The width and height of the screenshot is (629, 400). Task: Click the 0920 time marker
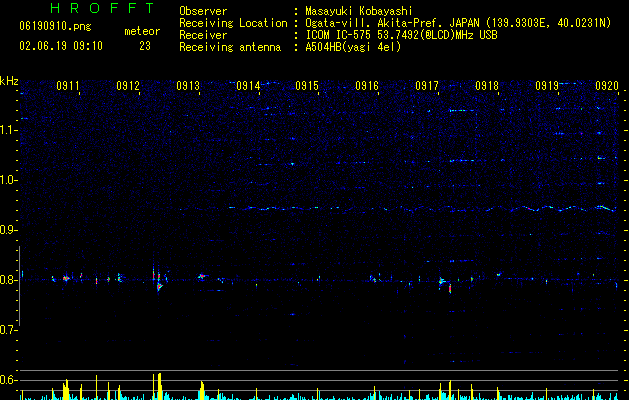[x=607, y=86]
